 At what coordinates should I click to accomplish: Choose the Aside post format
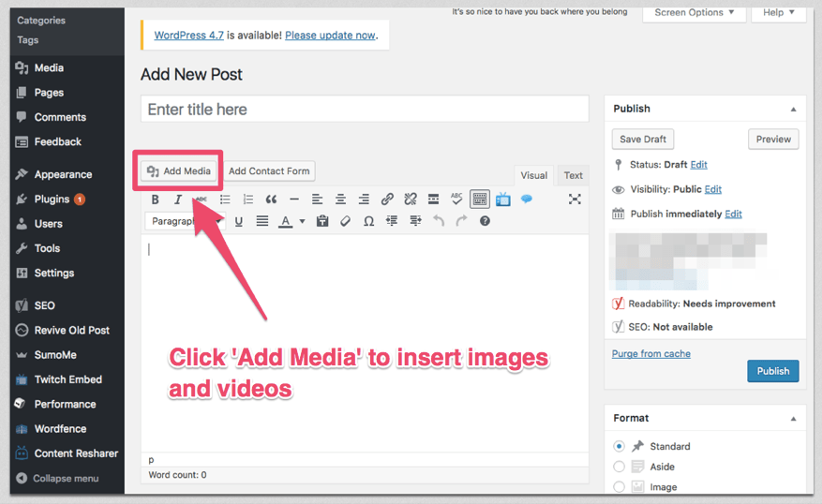coord(619,467)
